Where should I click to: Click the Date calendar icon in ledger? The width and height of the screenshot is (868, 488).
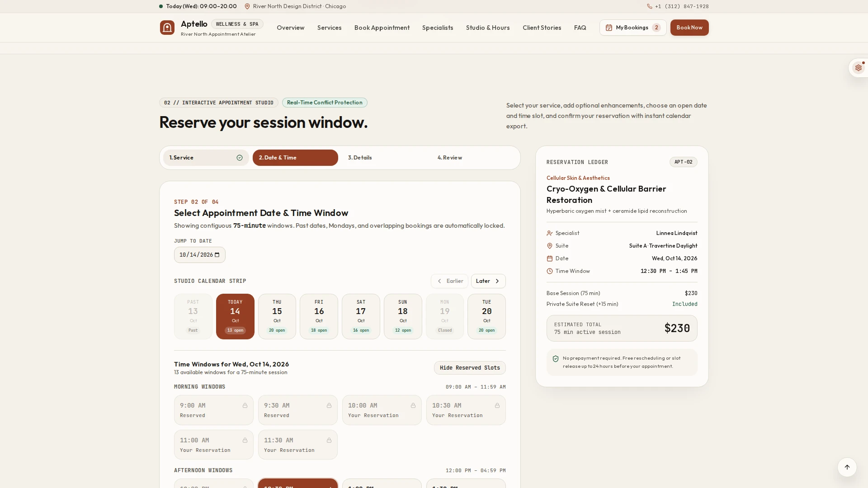point(550,258)
